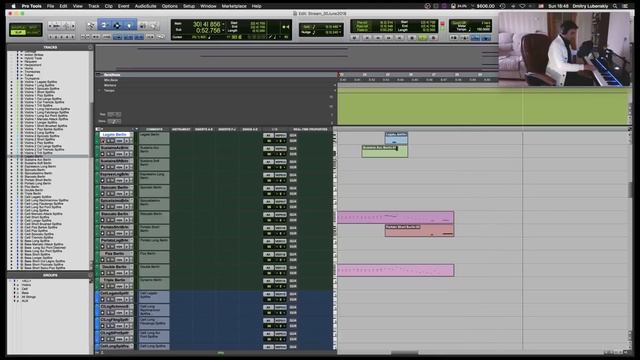Select the Pencil tool
This screenshot has height=360, width=640.
click(x=153, y=26)
